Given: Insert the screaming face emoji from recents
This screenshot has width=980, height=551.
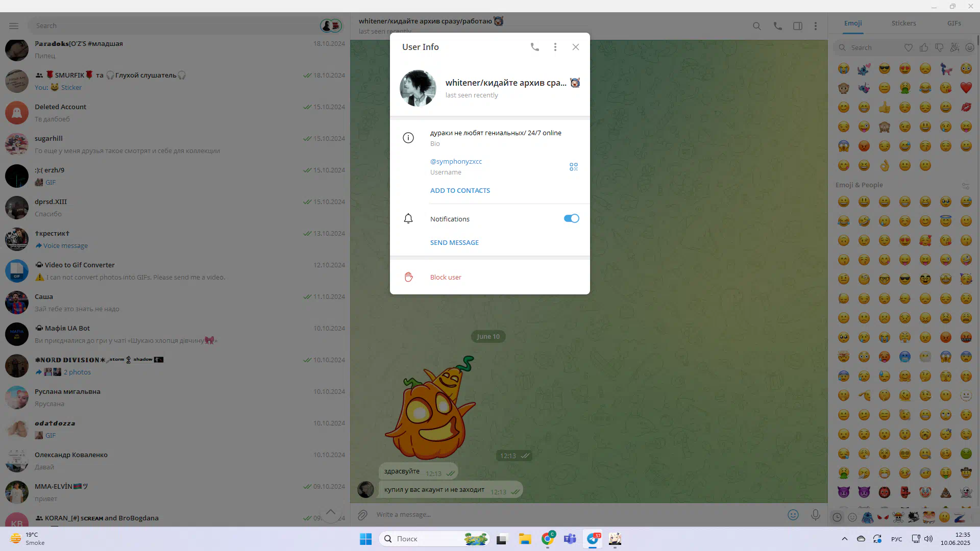Looking at the screenshot, I should pos(844,146).
